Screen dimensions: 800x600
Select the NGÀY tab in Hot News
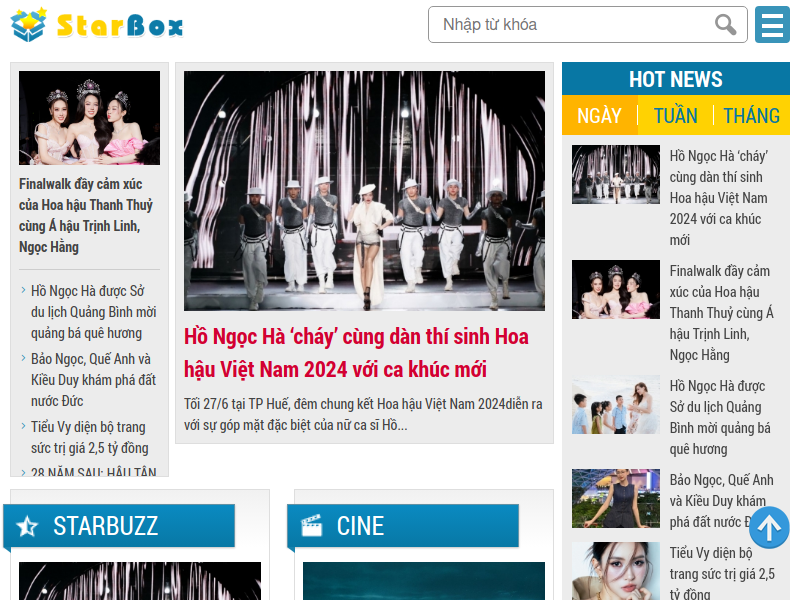click(x=599, y=115)
